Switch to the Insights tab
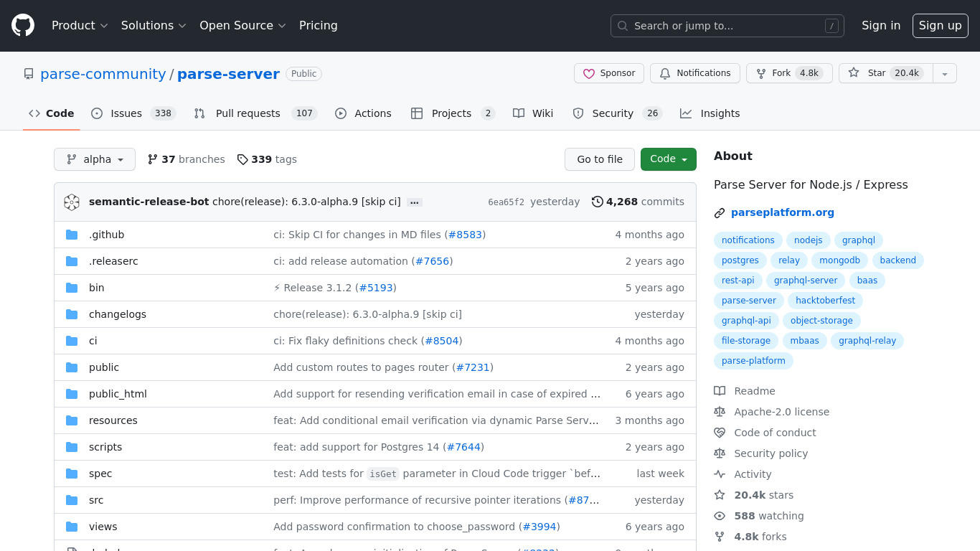This screenshot has height=551, width=980. coord(710,113)
